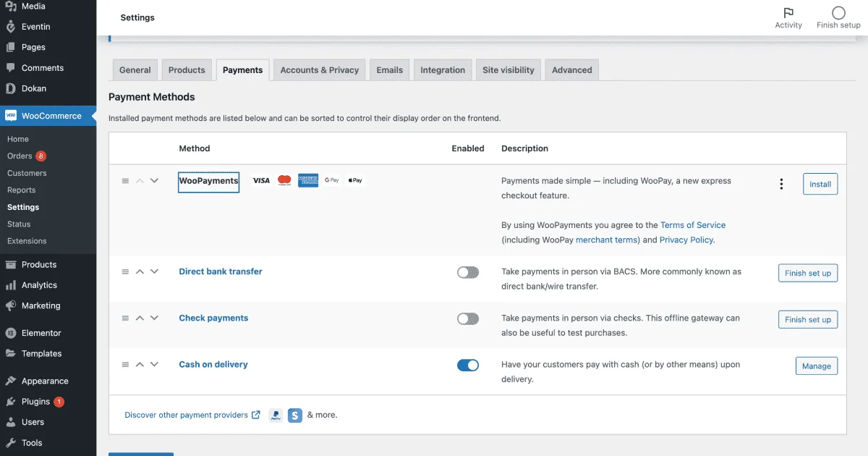The width and height of the screenshot is (868, 456).
Task: Switch to the General tab
Action: 135,70
